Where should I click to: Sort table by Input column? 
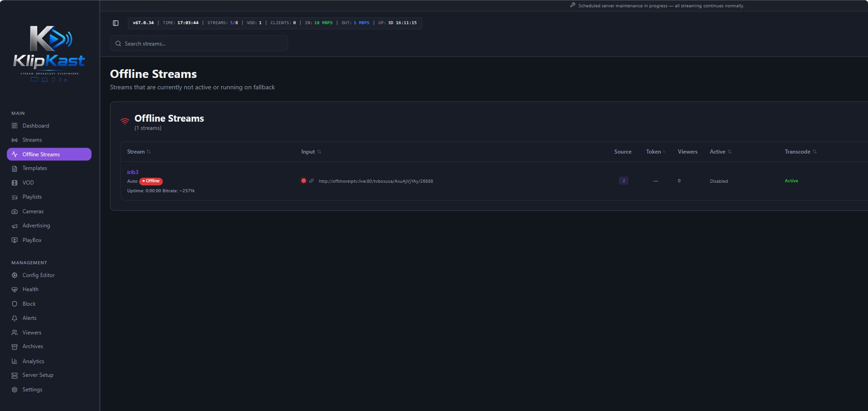pyautogui.click(x=311, y=152)
